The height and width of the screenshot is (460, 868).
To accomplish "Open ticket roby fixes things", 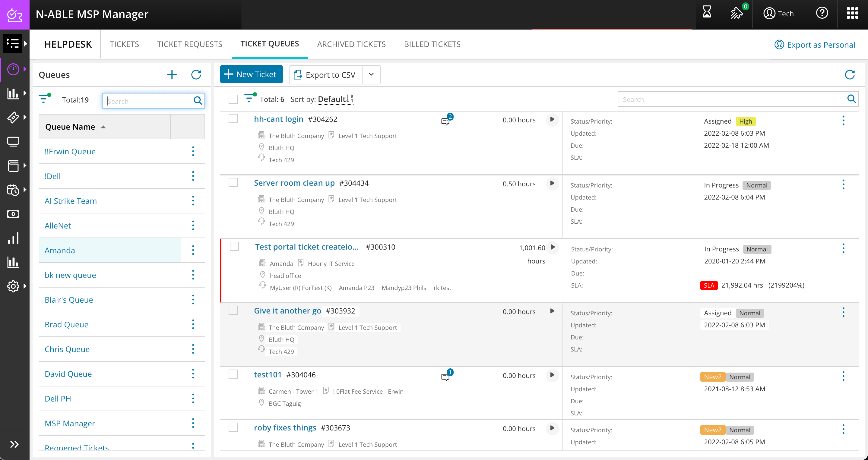I will (x=285, y=428).
